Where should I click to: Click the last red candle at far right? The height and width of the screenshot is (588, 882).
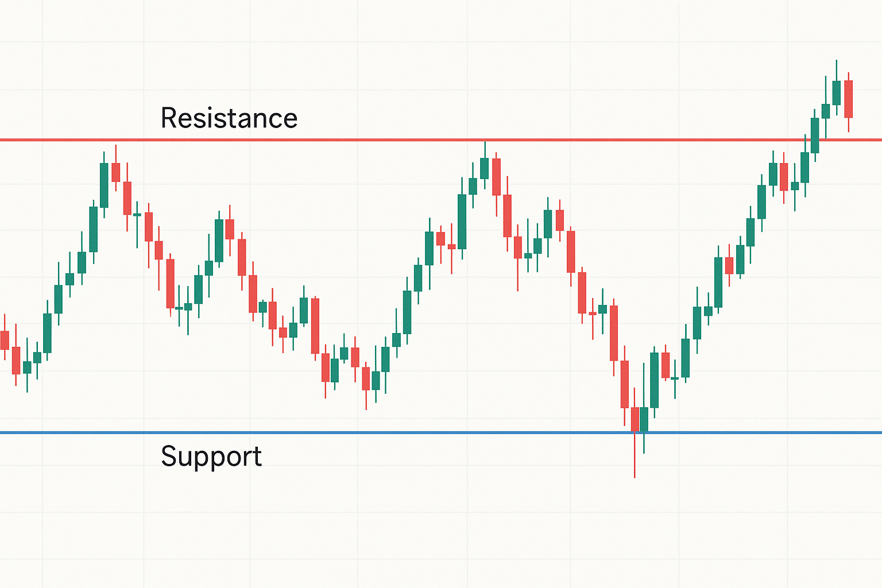848,99
